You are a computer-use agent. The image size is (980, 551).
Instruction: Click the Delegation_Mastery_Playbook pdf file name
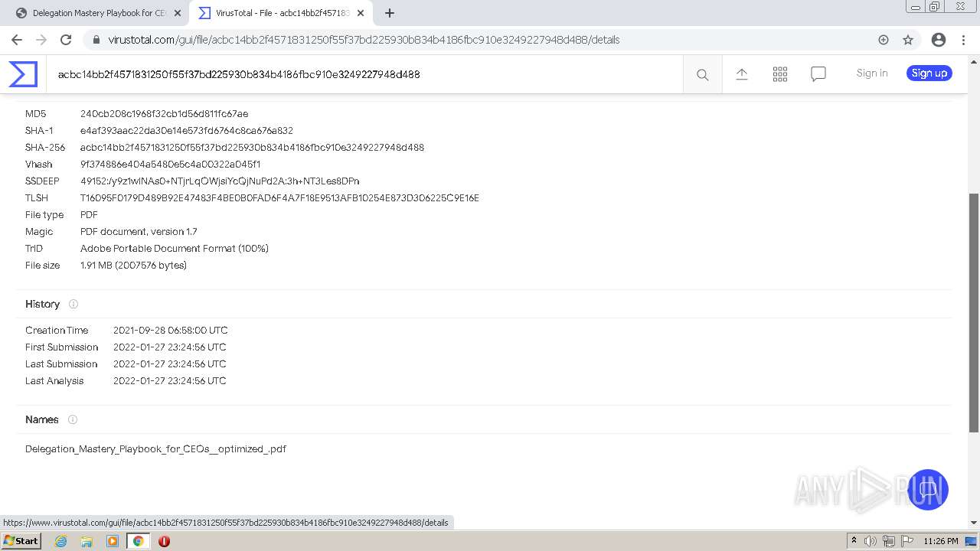155,449
